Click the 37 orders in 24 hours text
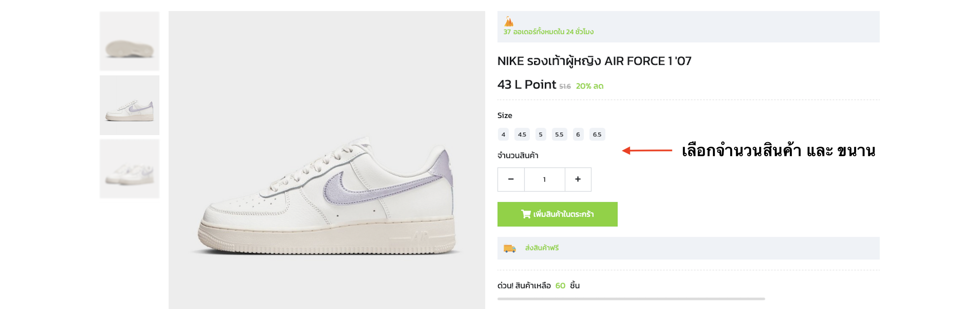 pos(548,32)
